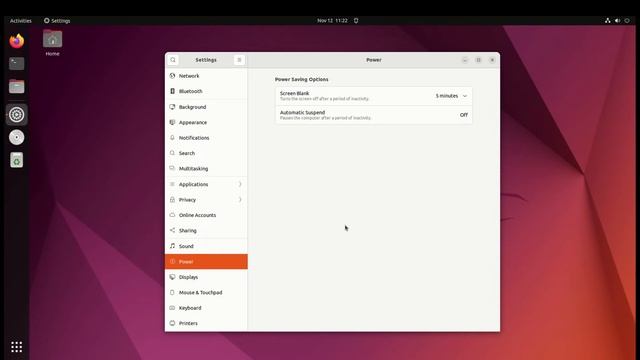640x360 pixels.
Task: Open the Settings hamburger menu
Action: pos(239,60)
